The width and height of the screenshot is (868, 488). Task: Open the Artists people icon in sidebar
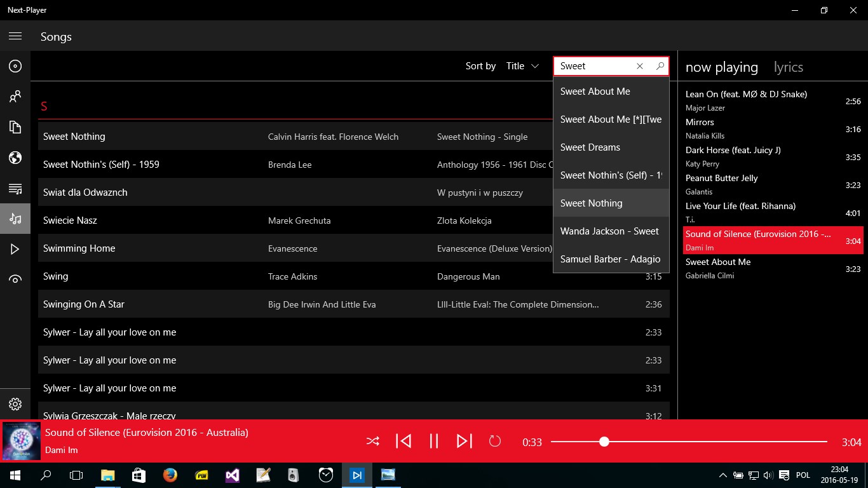click(x=15, y=97)
